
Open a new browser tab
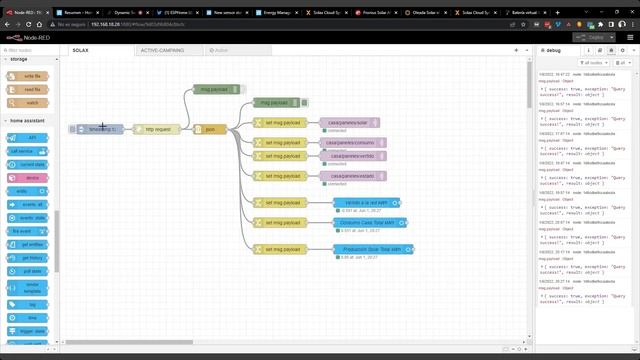click(x=558, y=13)
